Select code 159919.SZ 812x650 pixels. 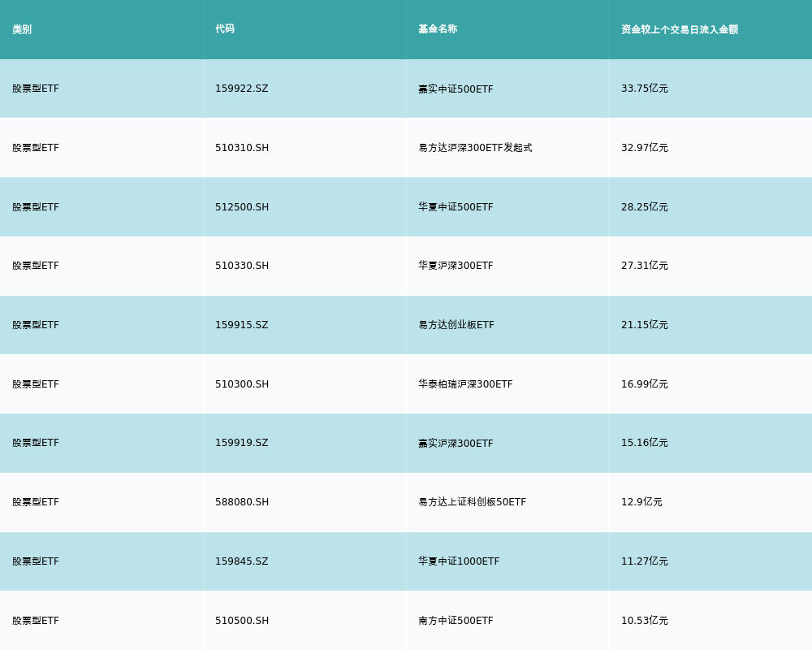point(242,443)
